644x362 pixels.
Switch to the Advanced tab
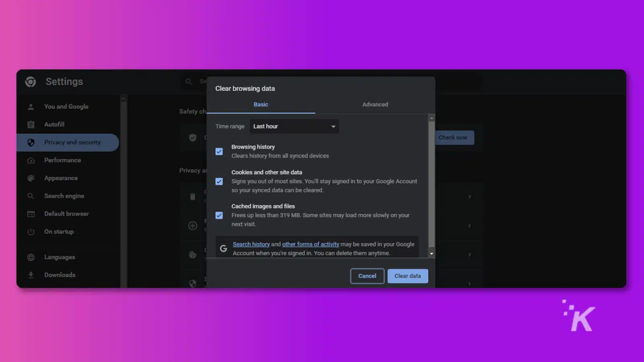point(375,104)
